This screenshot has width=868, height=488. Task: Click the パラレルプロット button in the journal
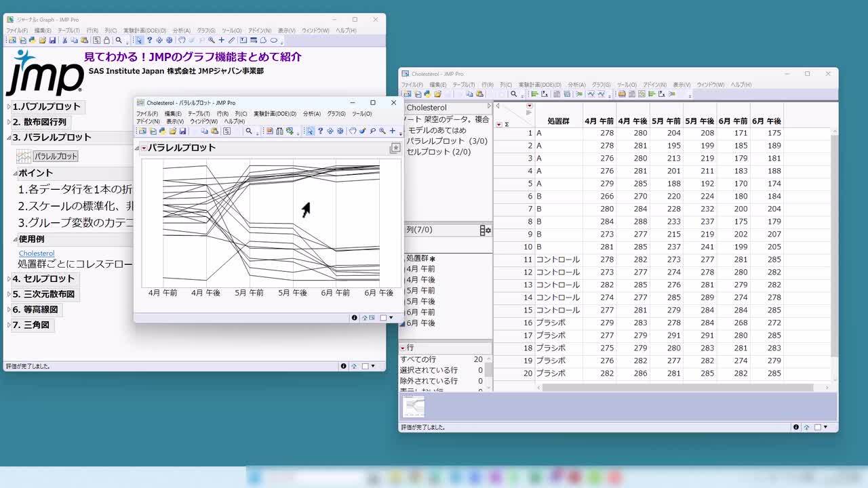(56, 157)
